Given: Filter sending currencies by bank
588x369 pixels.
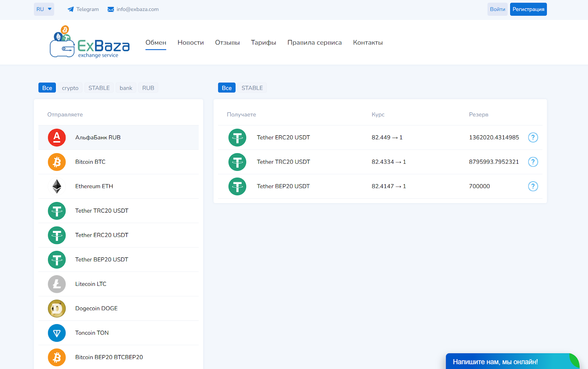Looking at the screenshot, I should coord(126,88).
